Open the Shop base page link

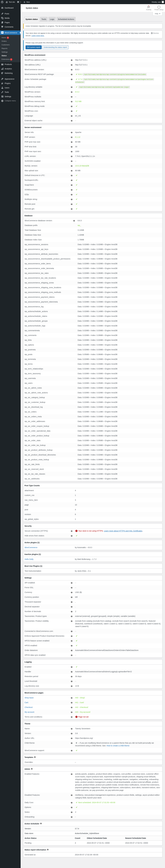coord(29,698)
